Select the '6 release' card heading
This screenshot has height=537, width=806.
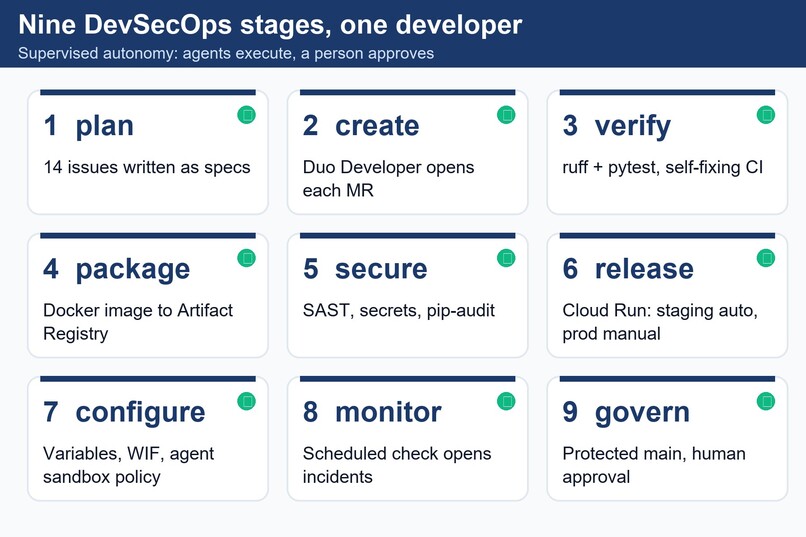tap(628, 269)
